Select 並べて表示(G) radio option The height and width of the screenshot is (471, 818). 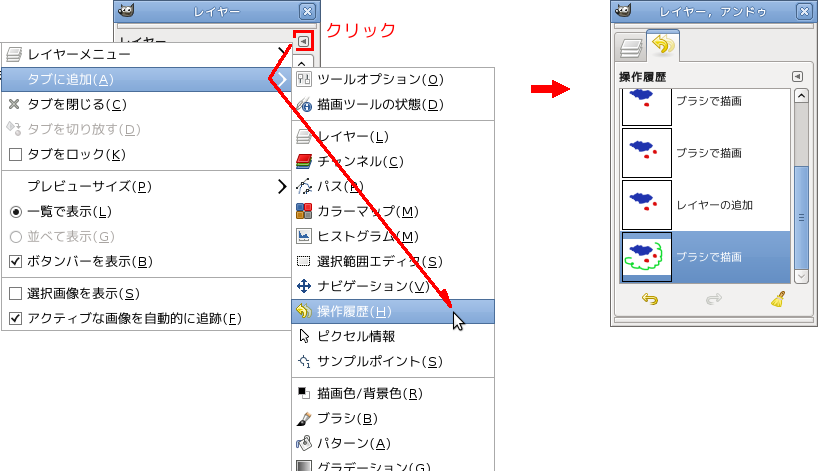(16, 237)
